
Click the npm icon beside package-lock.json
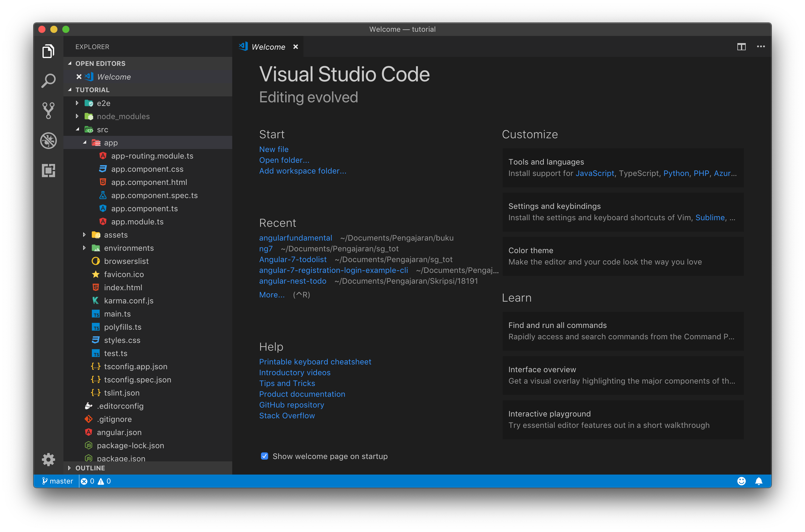point(89,445)
